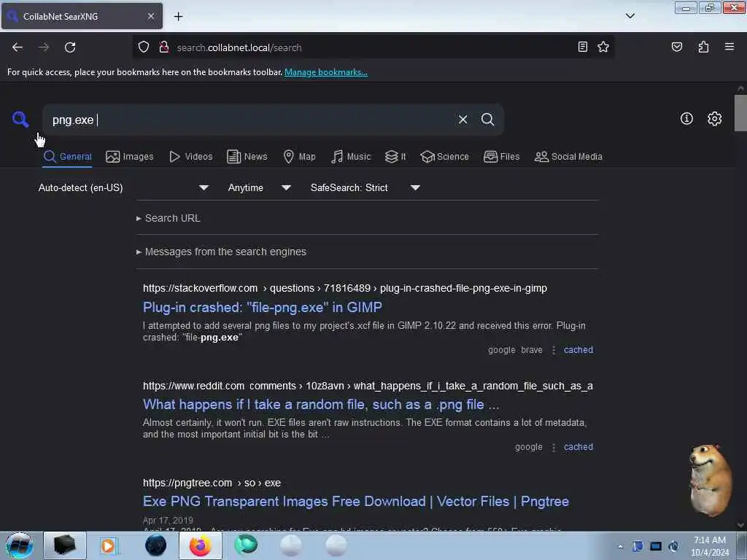The image size is (747, 560).
Task: Show list of all tabs chevron
Action: (630, 16)
